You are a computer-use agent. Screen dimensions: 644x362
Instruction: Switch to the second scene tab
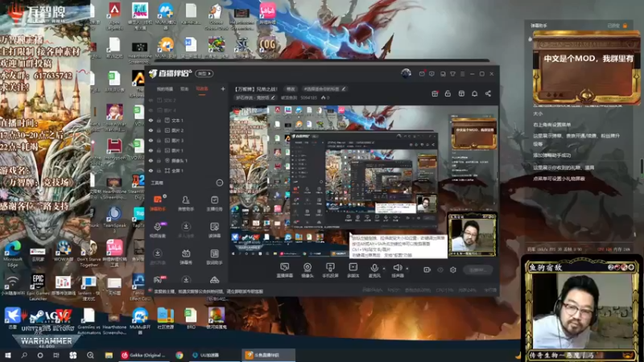click(x=184, y=88)
